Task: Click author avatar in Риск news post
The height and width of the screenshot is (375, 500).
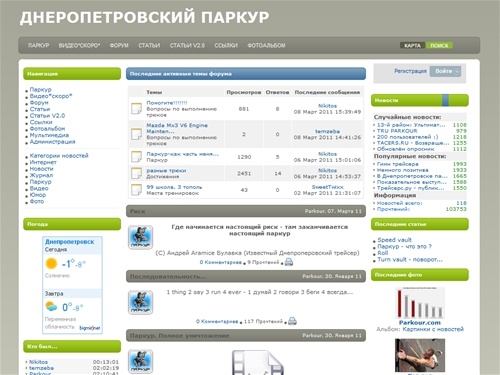Action: 140,237
